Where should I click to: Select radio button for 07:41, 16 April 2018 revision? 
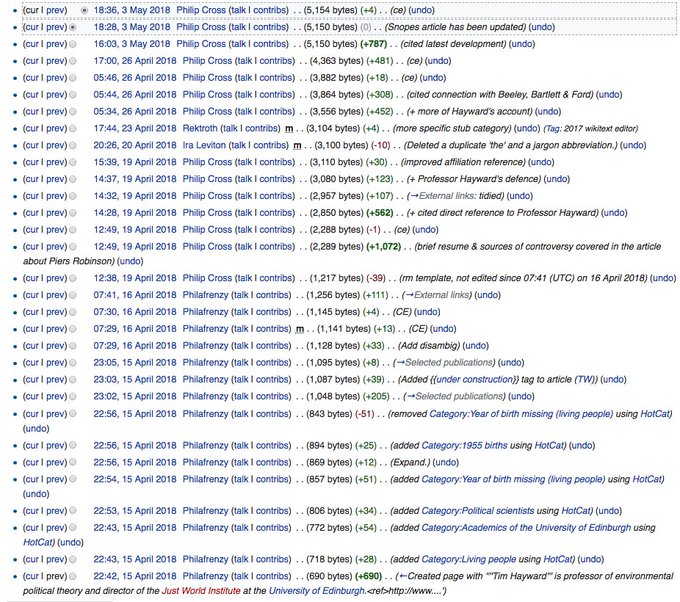(x=73, y=295)
